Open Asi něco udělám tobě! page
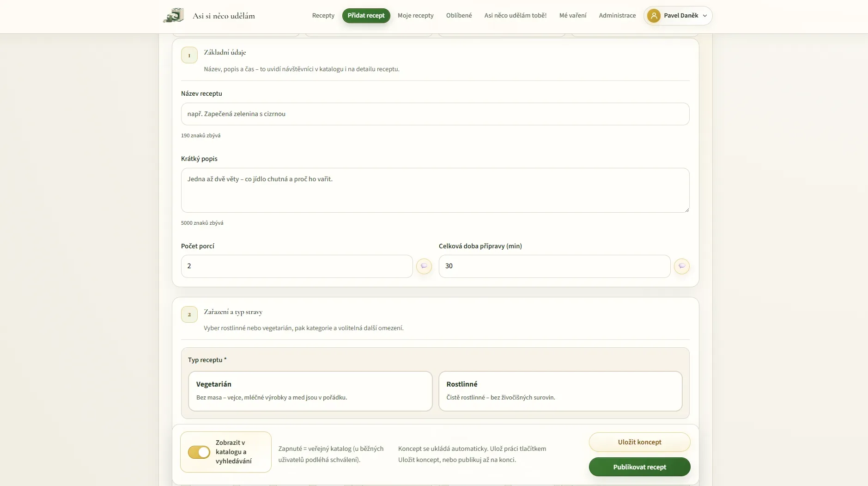This screenshot has width=868, height=486. pos(516,16)
